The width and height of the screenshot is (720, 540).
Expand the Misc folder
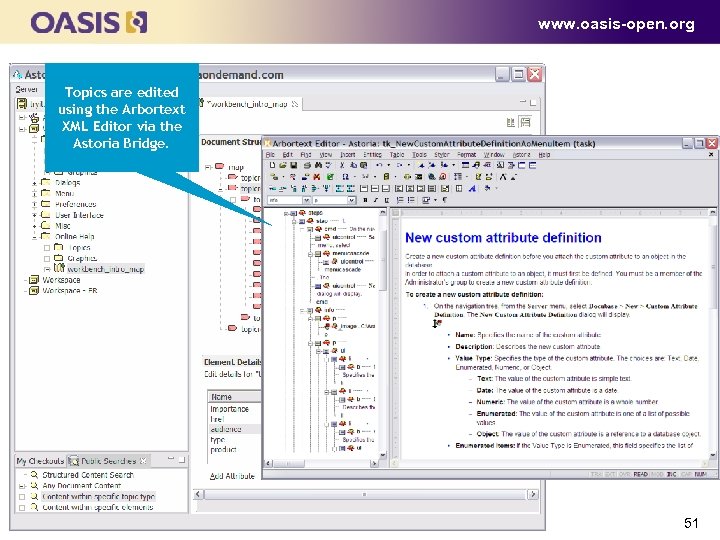(34, 226)
